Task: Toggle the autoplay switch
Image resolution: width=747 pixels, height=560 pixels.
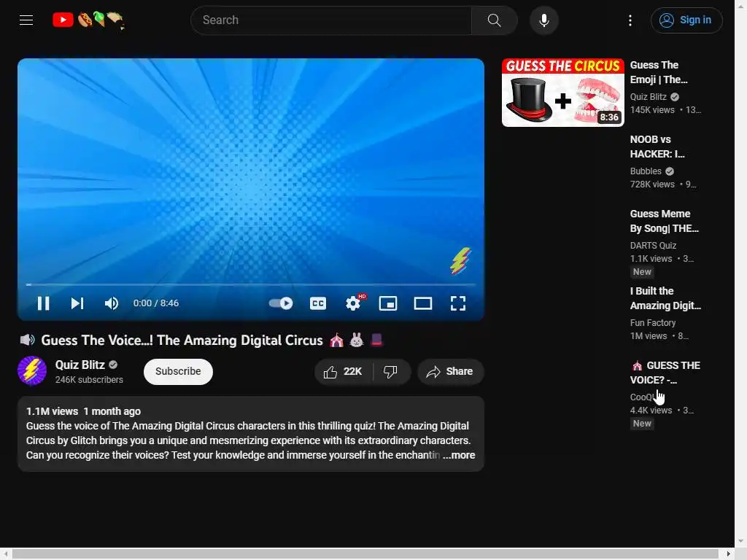Action: [x=281, y=303]
